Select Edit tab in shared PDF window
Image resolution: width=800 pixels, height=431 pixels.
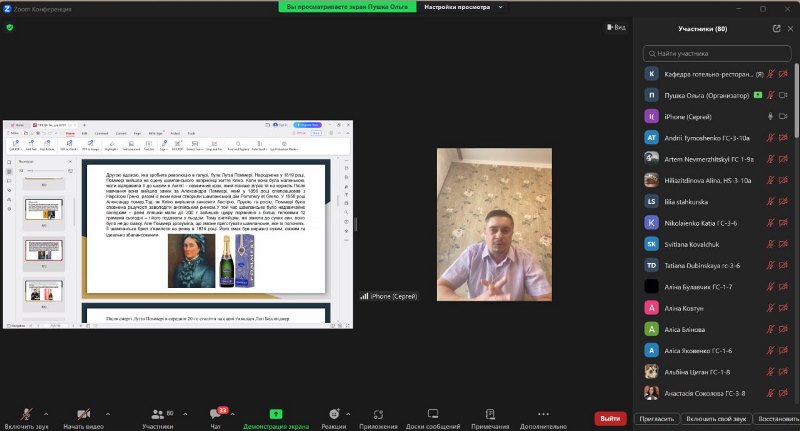coord(84,133)
